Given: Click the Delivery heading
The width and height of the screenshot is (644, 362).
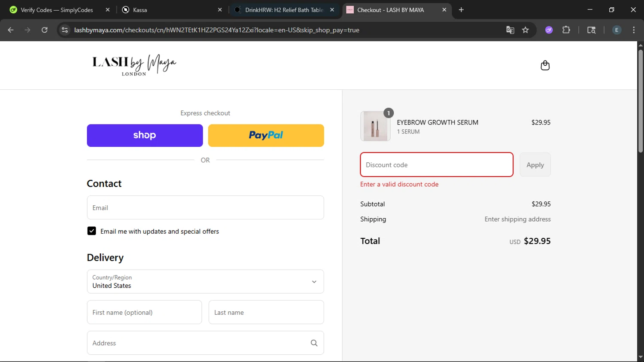Looking at the screenshot, I should point(105,258).
